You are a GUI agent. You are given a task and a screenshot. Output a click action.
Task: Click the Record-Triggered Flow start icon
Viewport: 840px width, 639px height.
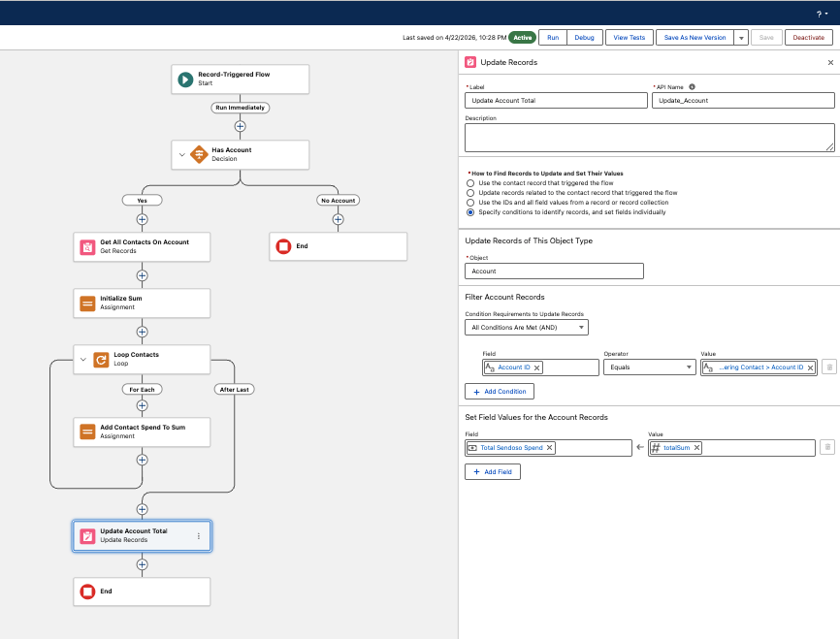[185, 80]
